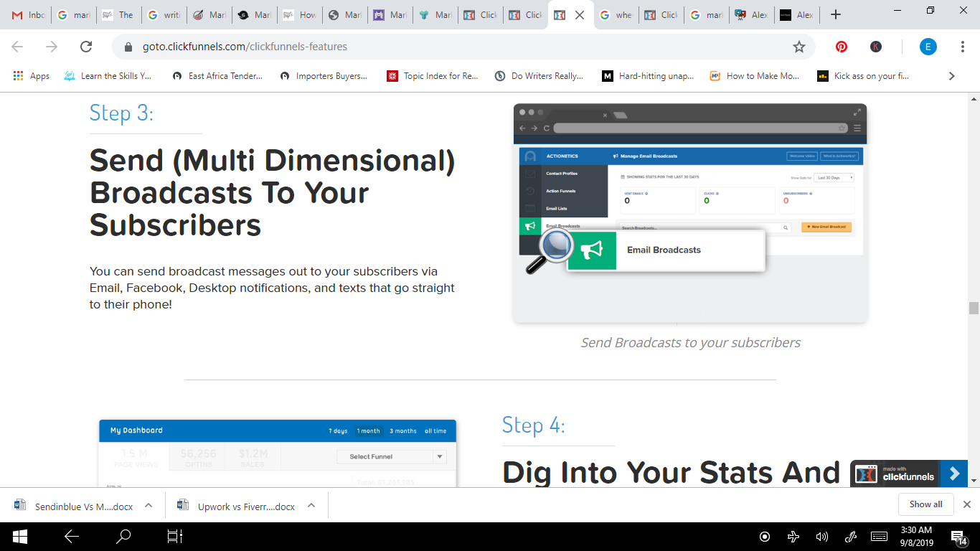Open 'Hard-hitting unap...' bookmark
Screen dimensions: 980x551
(648, 76)
